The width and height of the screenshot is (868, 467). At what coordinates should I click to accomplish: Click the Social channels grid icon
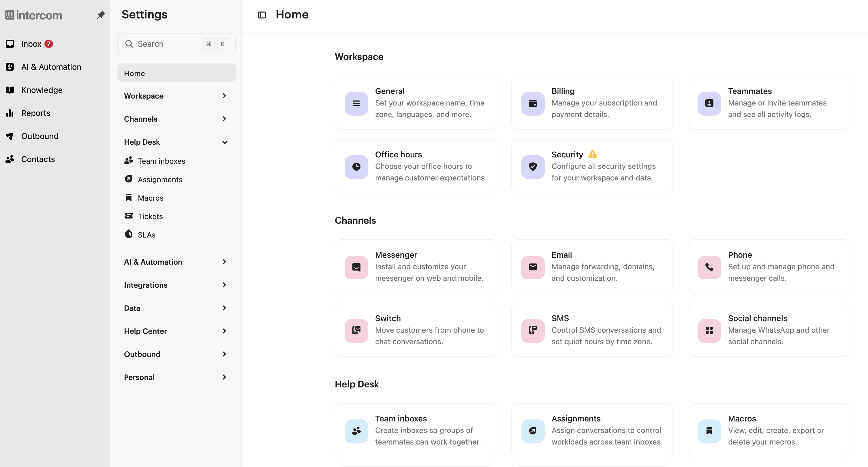pos(709,330)
